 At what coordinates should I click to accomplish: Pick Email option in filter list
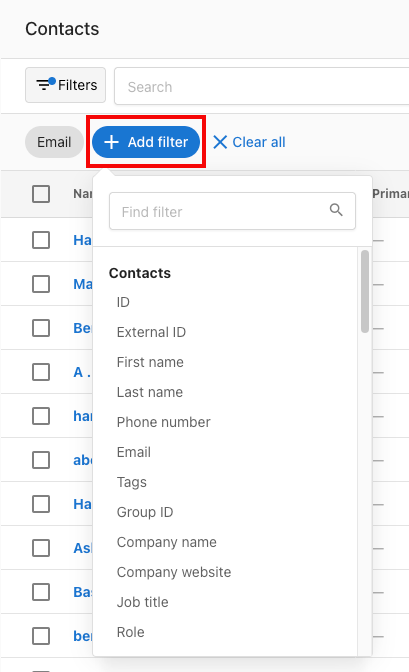coord(134,452)
